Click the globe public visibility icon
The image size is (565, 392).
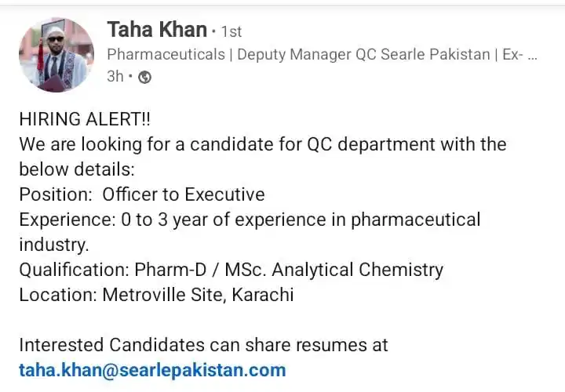[145, 77]
